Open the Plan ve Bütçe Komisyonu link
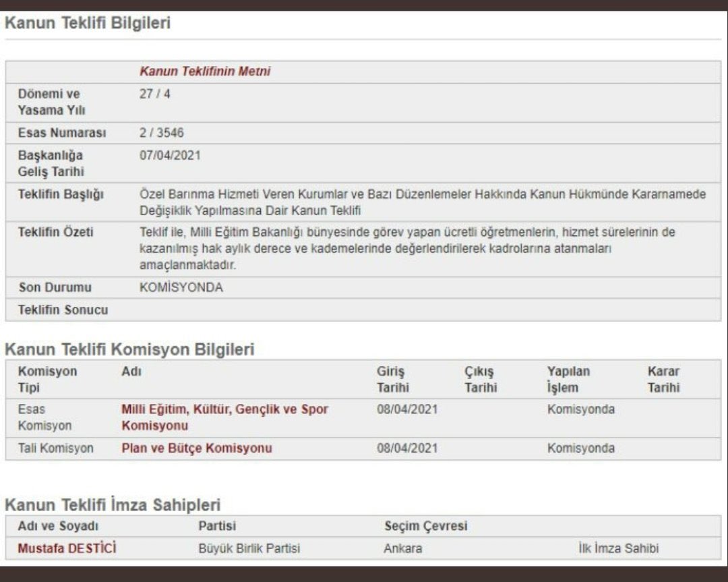This screenshot has width=728, height=582. coord(197,448)
